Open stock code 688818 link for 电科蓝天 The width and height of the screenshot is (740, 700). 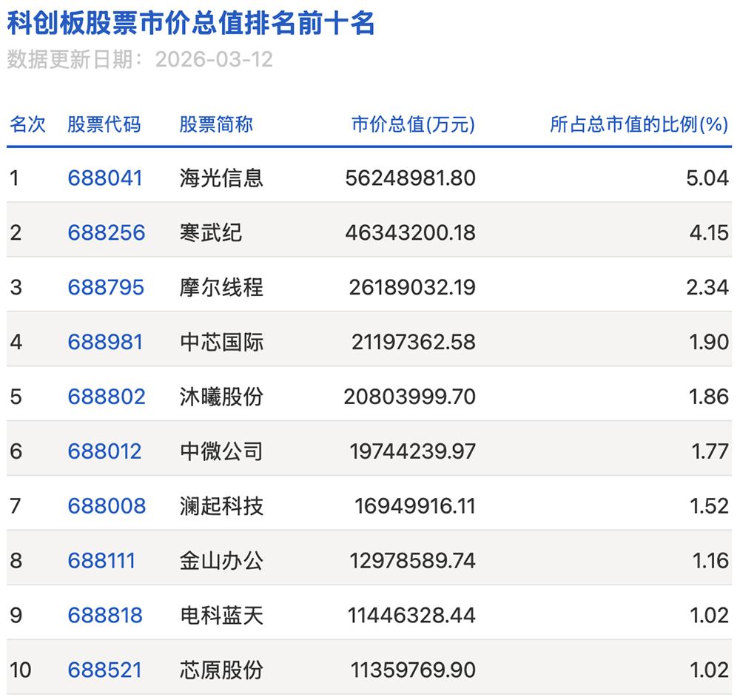[x=106, y=615]
